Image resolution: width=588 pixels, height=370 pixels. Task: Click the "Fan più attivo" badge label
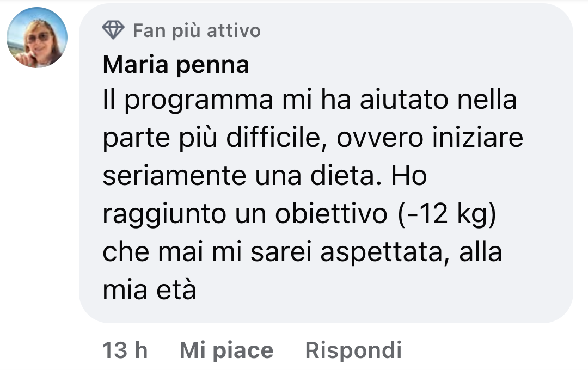coord(197,30)
